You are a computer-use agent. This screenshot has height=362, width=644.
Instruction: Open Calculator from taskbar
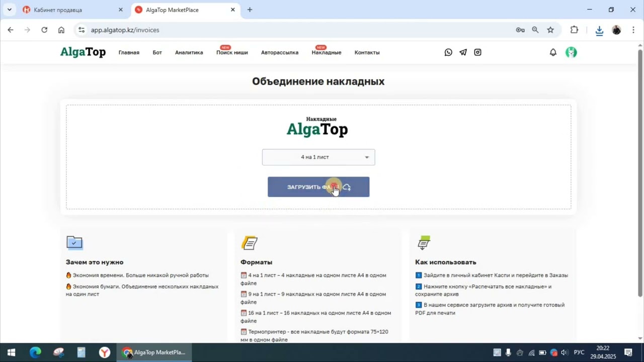coord(82,352)
